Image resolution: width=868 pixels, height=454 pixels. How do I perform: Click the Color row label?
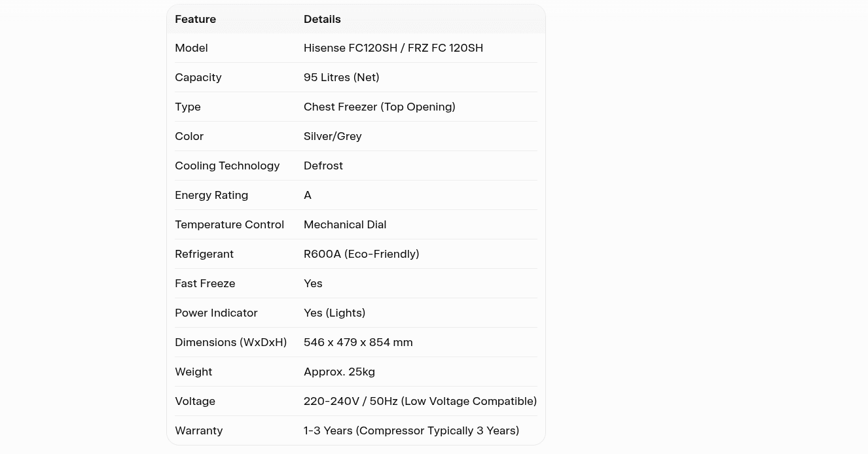pos(189,136)
